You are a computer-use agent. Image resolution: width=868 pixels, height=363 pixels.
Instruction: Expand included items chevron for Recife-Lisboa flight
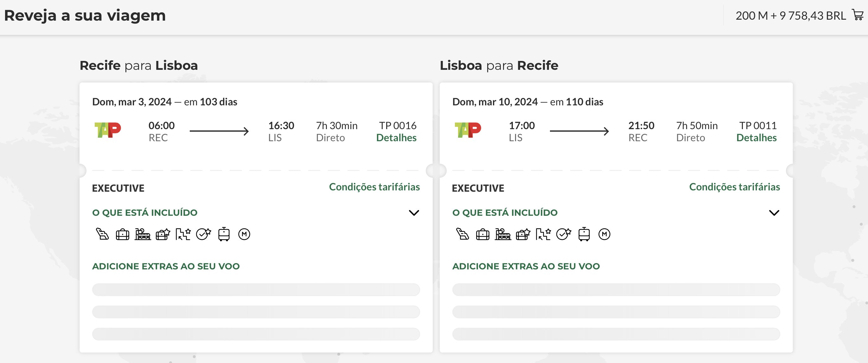414,213
